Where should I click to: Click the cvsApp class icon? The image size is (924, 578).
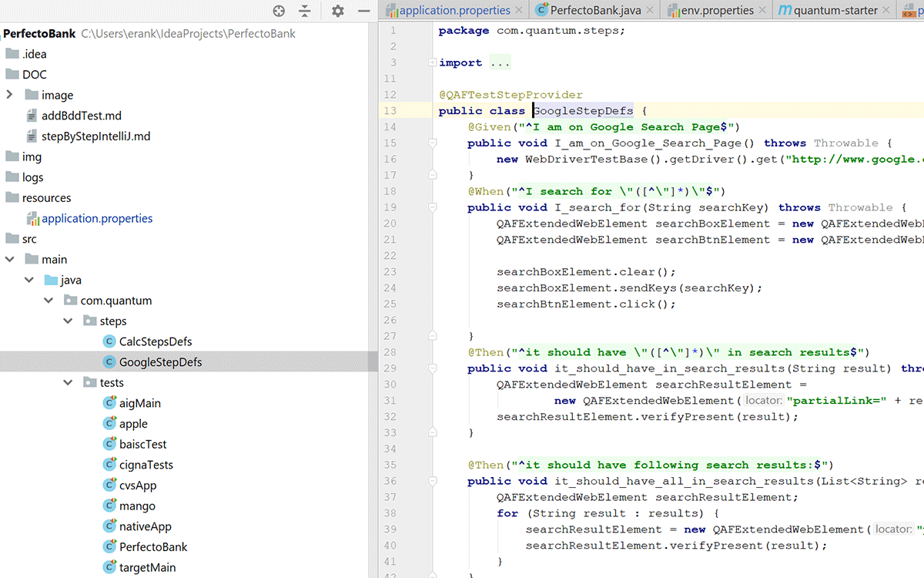[109, 486]
